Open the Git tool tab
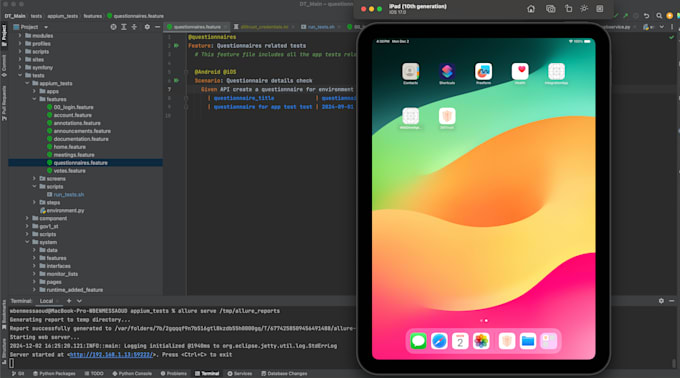 coord(18,373)
